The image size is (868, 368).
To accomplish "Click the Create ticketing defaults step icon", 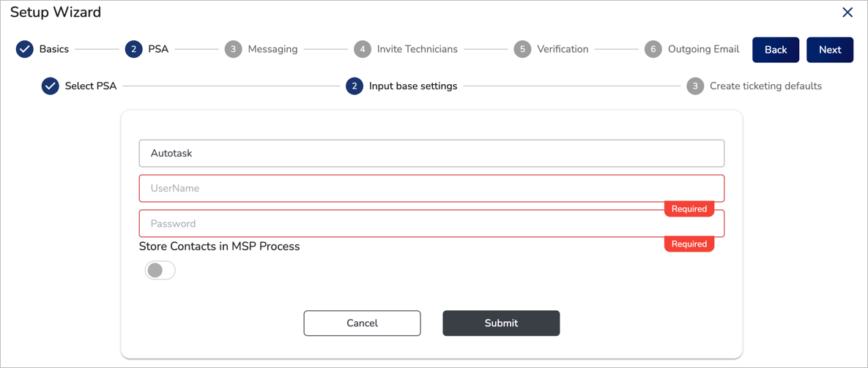I will click(x=695, y=86).
